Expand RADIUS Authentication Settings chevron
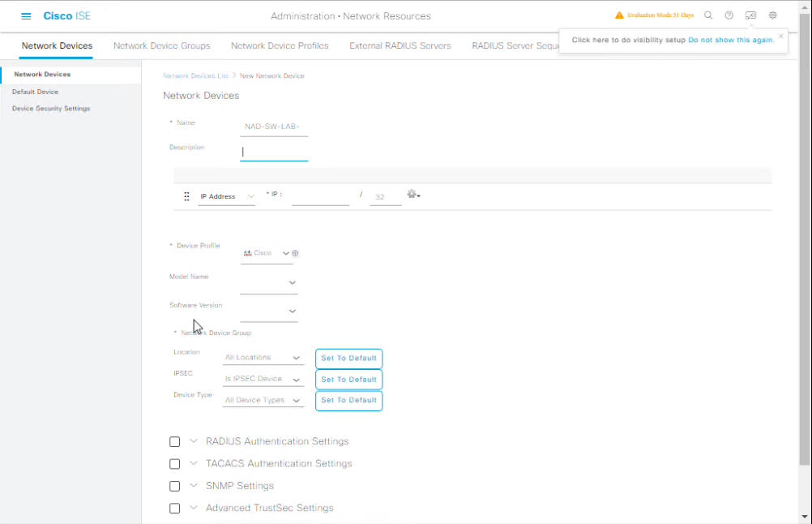This screenshot has height=524, width=812. [x=194, y=441]
